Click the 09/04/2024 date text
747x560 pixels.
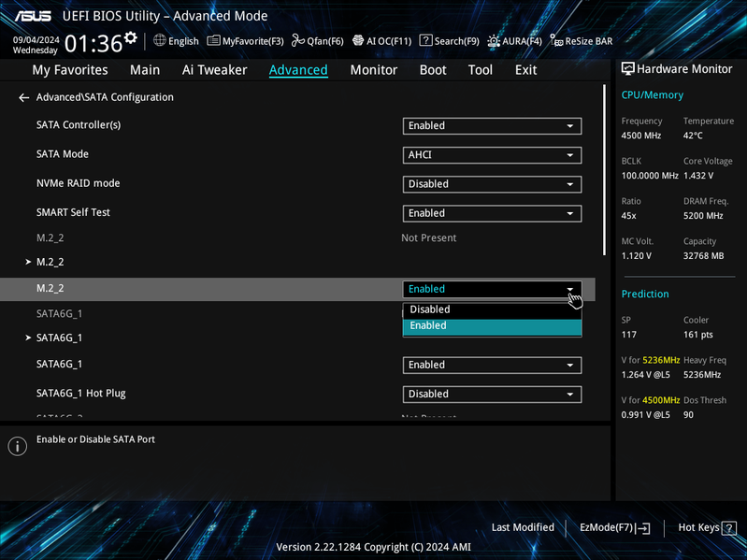coord(36,40)
